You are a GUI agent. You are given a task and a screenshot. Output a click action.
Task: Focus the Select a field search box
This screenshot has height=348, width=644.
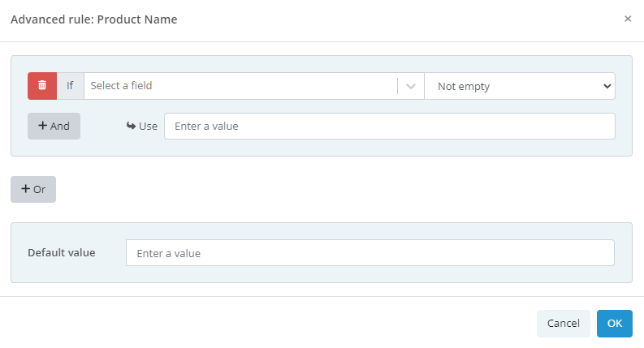pos(240,86)
